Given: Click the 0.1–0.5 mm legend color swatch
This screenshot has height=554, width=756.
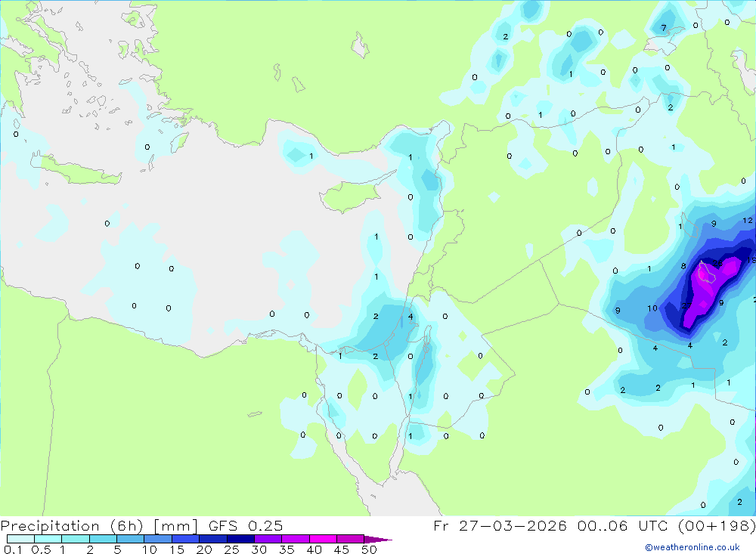Looking at the screenshot, I should [20, 539].
